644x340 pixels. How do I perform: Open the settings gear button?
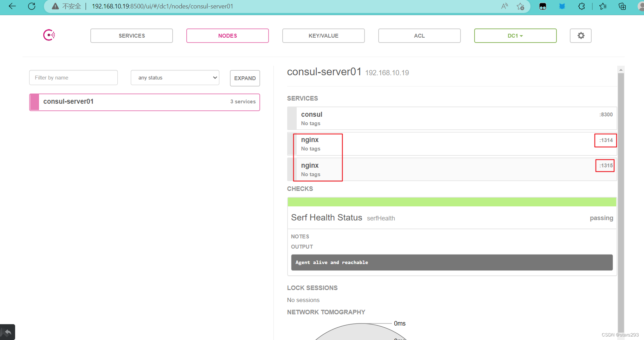581,36
